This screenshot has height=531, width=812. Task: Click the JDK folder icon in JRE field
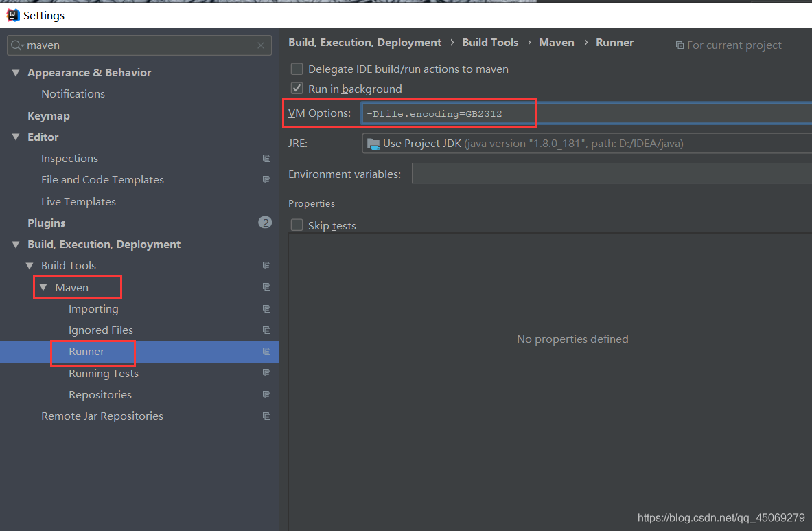click(x=373, y=144)
